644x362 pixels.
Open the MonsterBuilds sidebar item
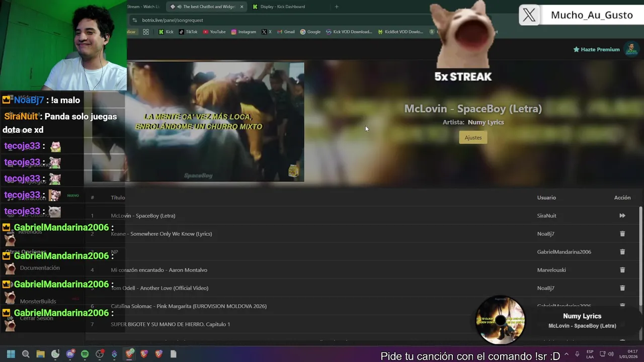click(38, 301)
